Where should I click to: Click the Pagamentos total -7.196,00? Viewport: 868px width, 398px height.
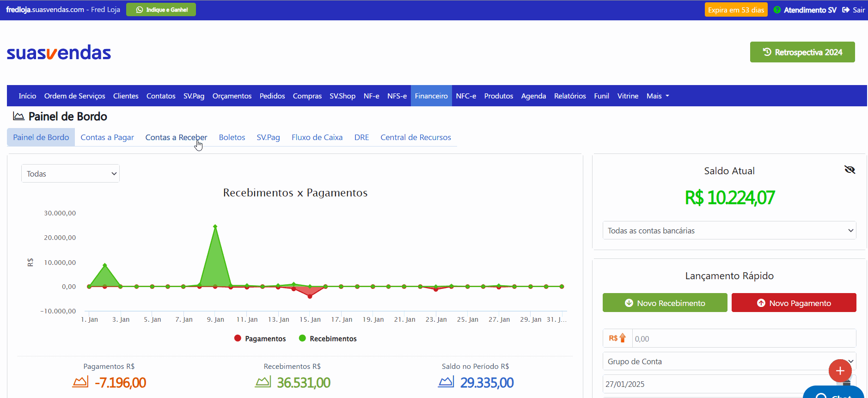(120, 383)
